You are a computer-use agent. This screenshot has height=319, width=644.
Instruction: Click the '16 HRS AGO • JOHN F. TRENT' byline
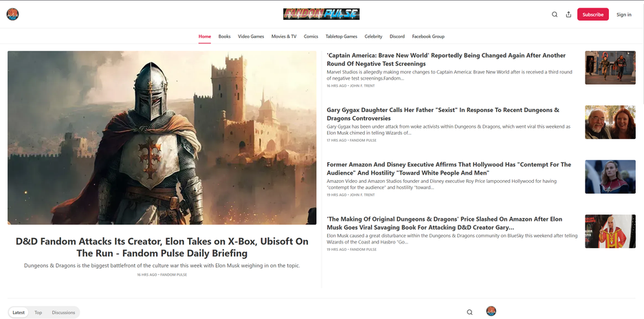(x=351, y=86)
